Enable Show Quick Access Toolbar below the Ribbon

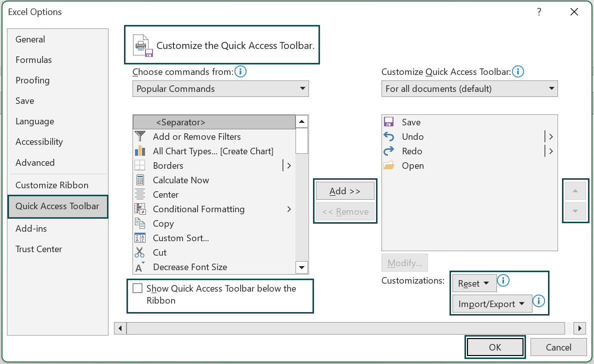point(138,288)
